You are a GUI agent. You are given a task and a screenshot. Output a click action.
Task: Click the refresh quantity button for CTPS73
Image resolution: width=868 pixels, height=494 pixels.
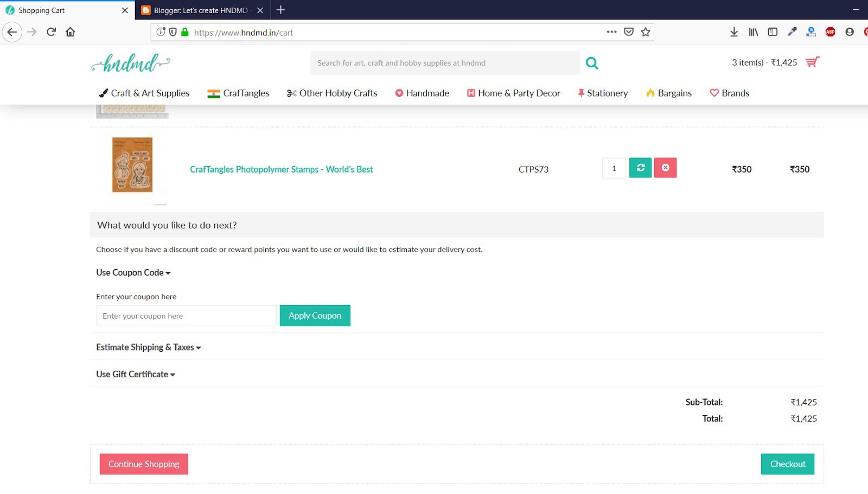(x=640, y=168)
